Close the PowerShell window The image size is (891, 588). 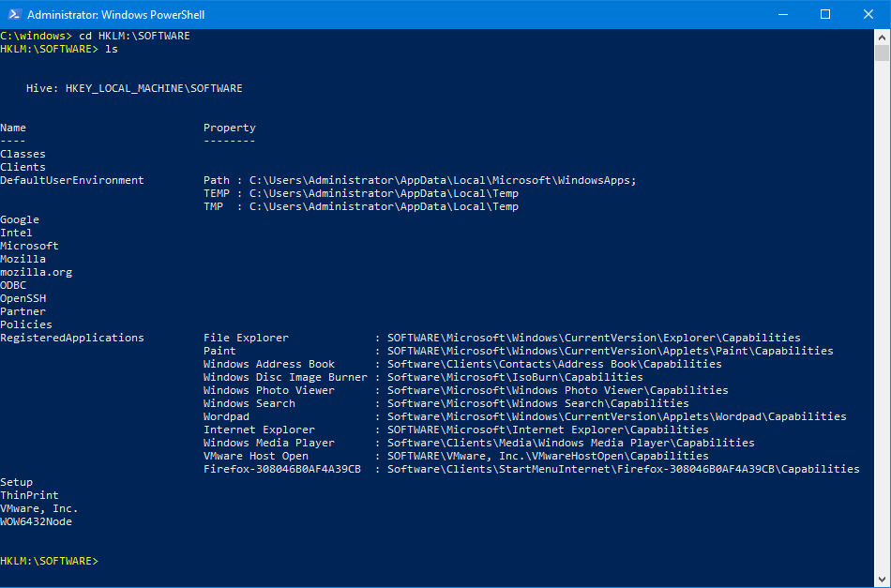[868, 14]
